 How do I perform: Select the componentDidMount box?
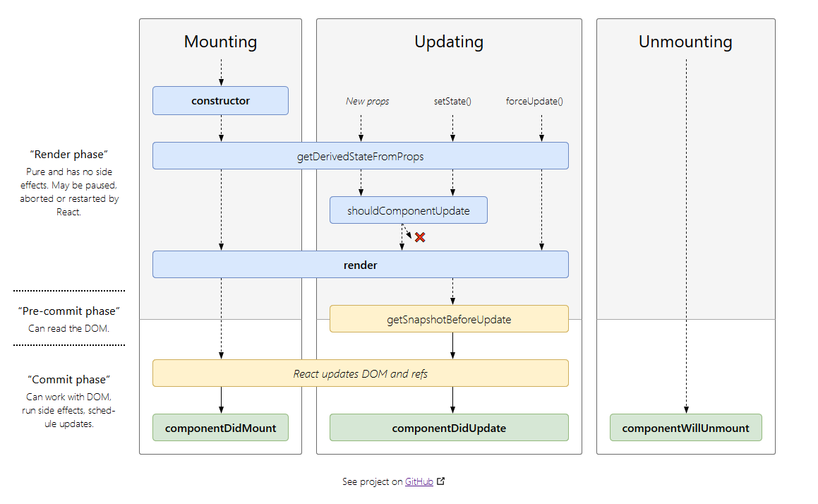(220, 428)
